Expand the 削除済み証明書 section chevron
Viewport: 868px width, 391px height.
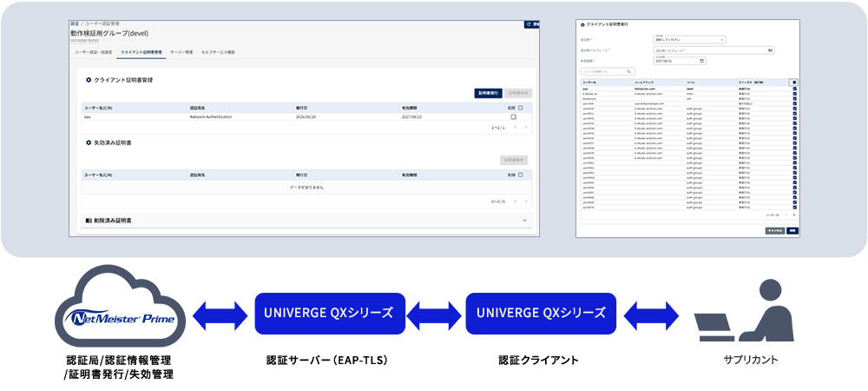coord(524,221)
